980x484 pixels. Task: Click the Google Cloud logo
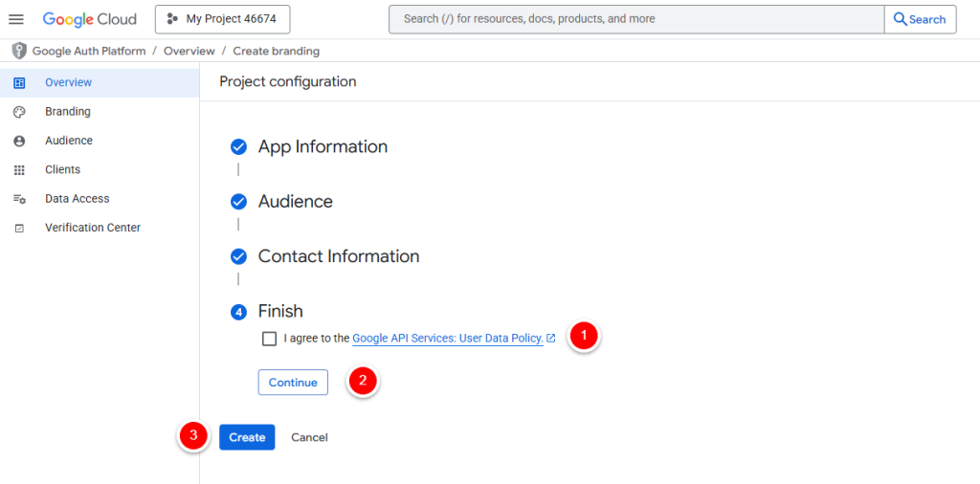pyautogui.click(x=90, y=19)
